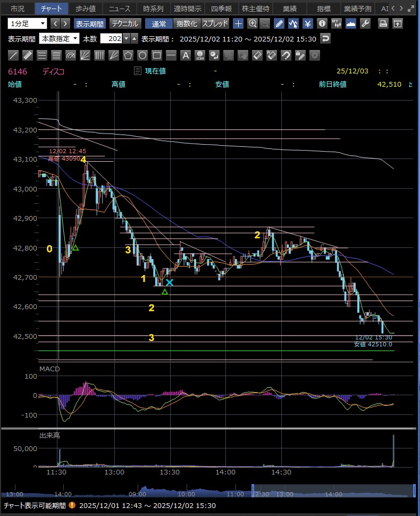Select the pentagon shape drawing tool
This screenshot has height=516, width=420.
[x=128, y=55]
